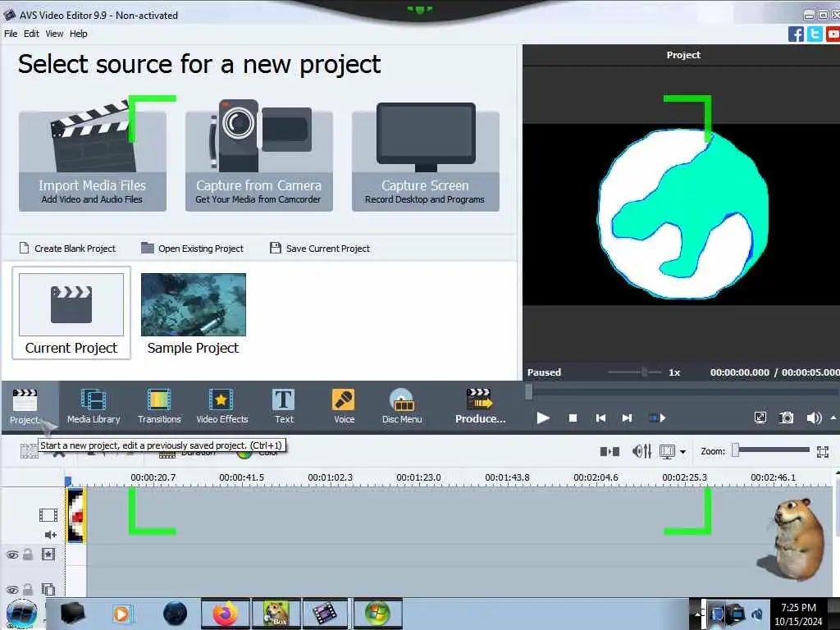Mute the preview volume speaker
This screenshot has height=630, width=840.
coord(814,418)
